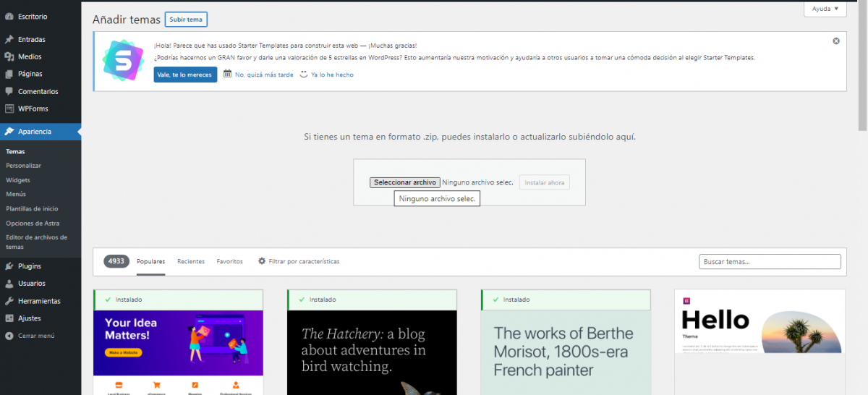This screenshot has width=868, height=395.
Task: Expand the Ayuda help dropdown
Action: (x=825, y=9)
